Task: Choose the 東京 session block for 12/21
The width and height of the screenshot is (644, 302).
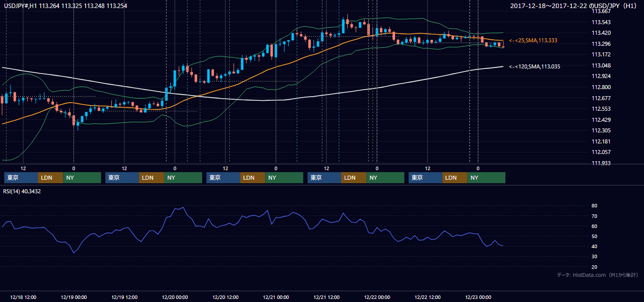Action: point(324,178)
